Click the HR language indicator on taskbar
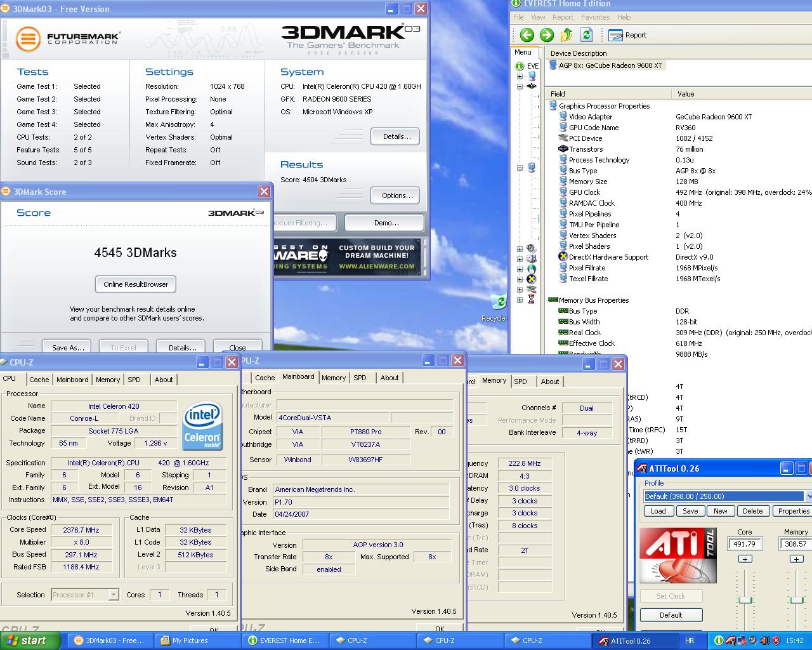Image resolution: width=812 pixels, height=650 pixels. pyautogui.click(x=690, y=640)
